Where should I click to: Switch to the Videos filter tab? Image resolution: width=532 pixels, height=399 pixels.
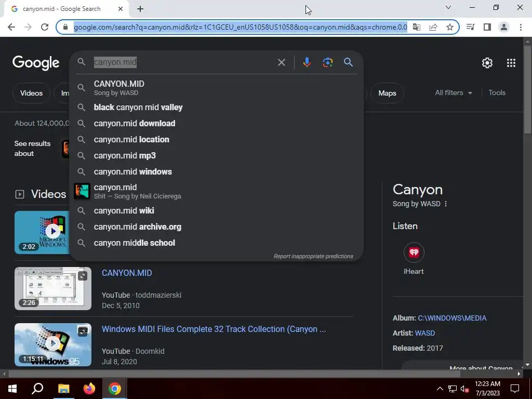[31, 93]
